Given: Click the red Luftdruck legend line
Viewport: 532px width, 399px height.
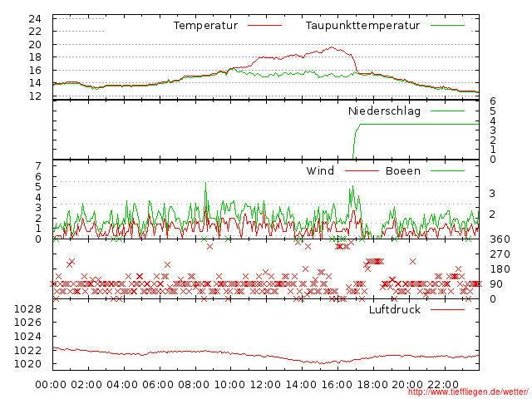Looking at the screenshot, I should coord(447,309).
